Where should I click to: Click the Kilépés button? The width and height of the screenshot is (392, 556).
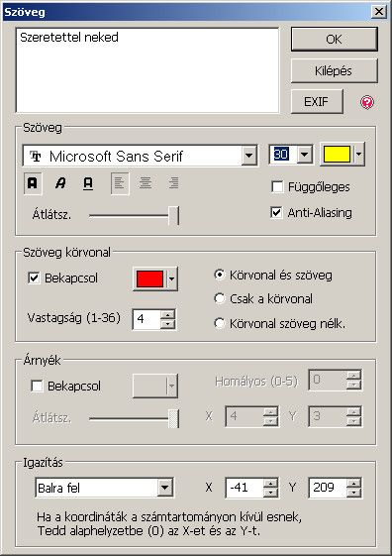pyautogui.click(x=334, y=71)
